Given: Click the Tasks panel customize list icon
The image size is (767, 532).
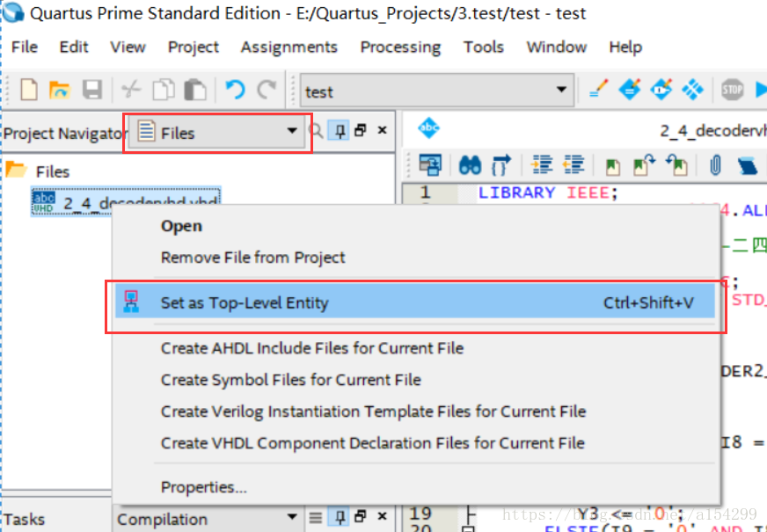Looking at the screenshot, I should tap(316, 517).
